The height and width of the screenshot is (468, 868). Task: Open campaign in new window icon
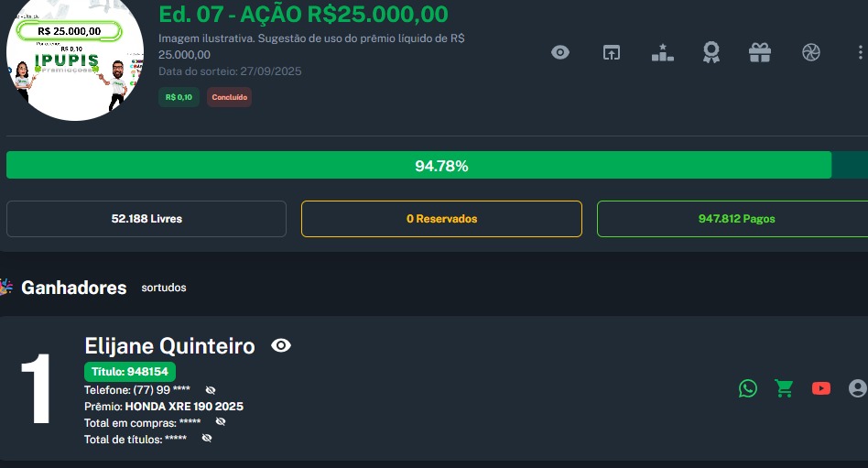click(611, 52)
